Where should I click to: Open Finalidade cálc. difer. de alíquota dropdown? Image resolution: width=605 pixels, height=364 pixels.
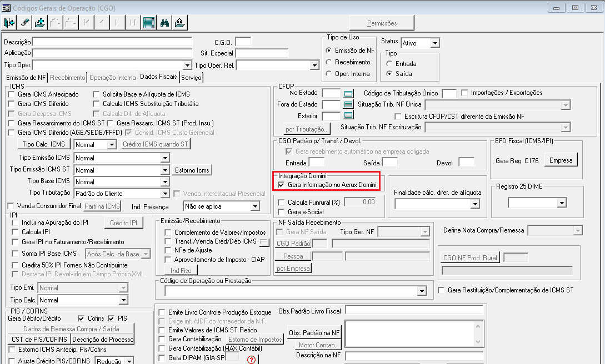click(x=476, y=204)
